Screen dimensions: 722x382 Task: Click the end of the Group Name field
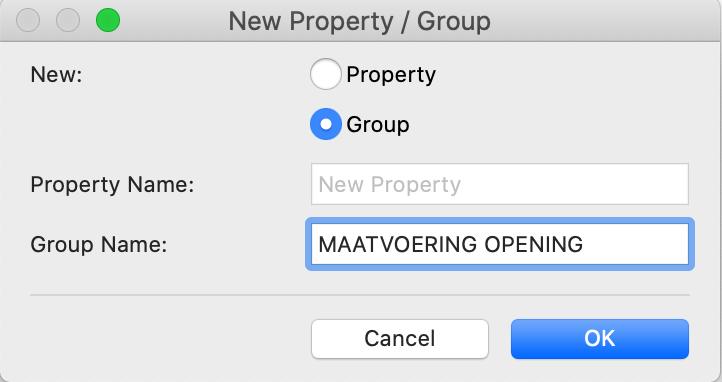tap(635, 244)
